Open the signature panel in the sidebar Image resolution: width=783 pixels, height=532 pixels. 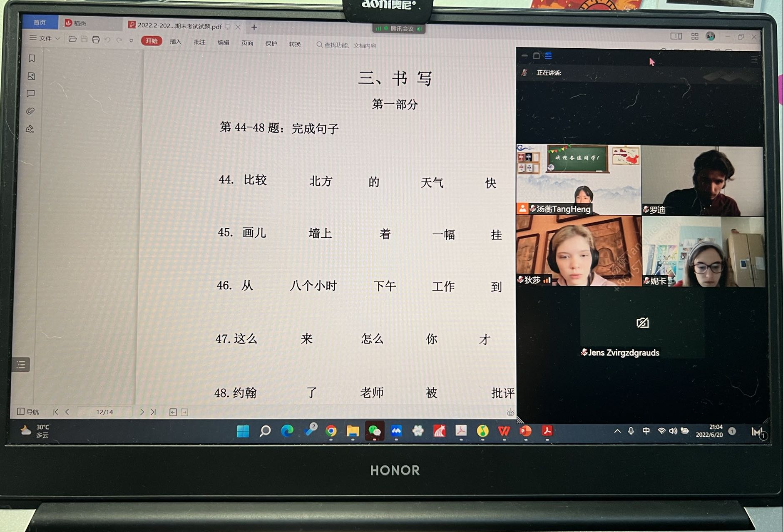pos(30,129)
